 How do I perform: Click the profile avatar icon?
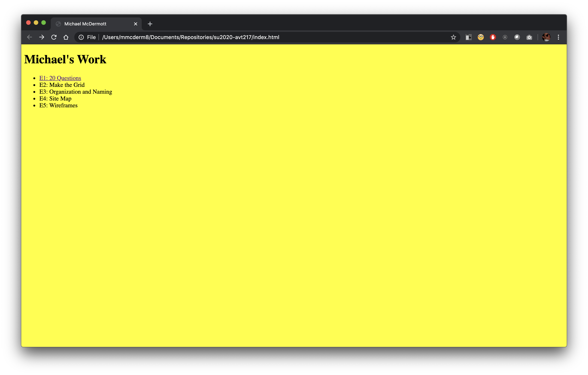(x=547, y=37)
